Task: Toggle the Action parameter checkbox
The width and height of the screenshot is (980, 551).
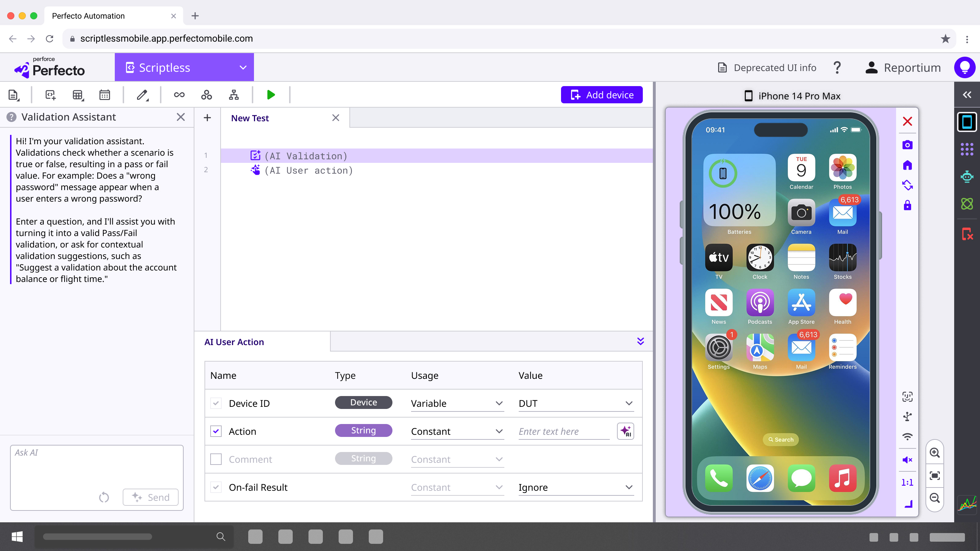Action: click(x=216, y=431)
